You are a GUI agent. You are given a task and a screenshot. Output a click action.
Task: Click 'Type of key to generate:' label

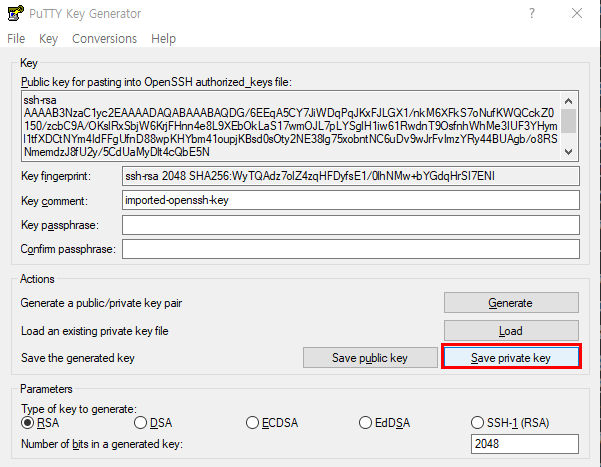(x=79, y=409)
